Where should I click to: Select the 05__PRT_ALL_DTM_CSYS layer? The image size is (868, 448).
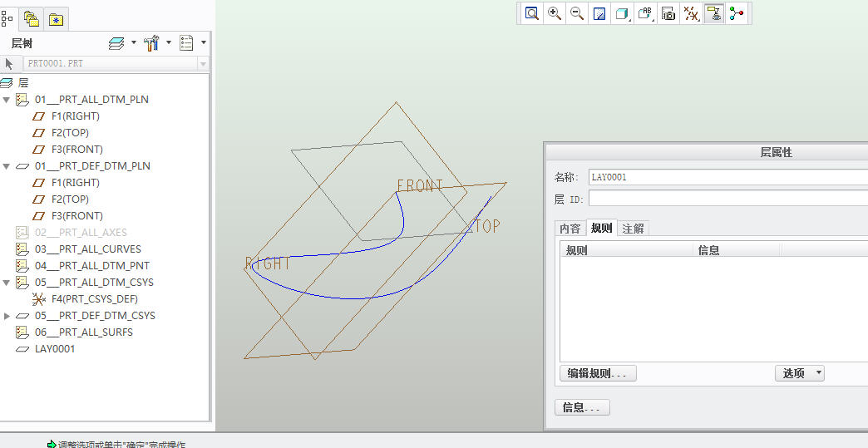[94, 282]
